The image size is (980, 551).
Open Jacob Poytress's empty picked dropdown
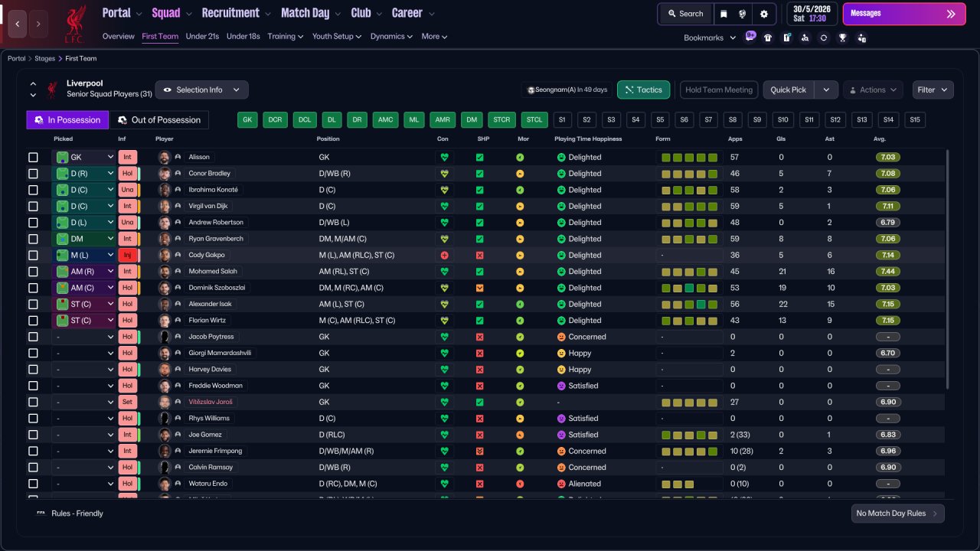(83, 337)
